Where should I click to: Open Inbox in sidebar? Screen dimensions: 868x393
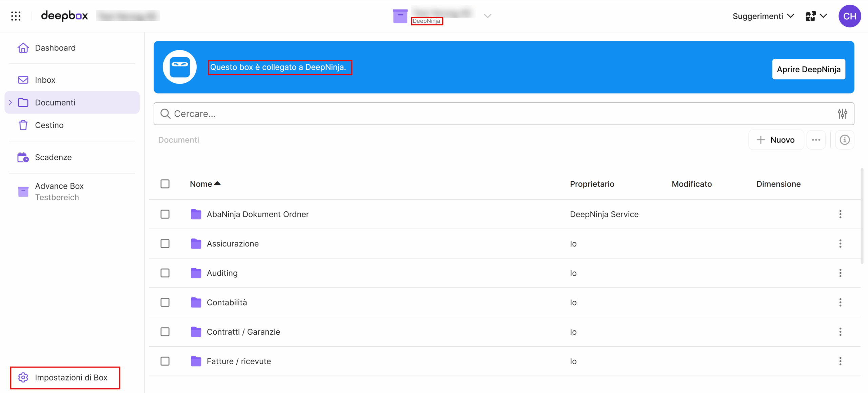pos(72,80)
